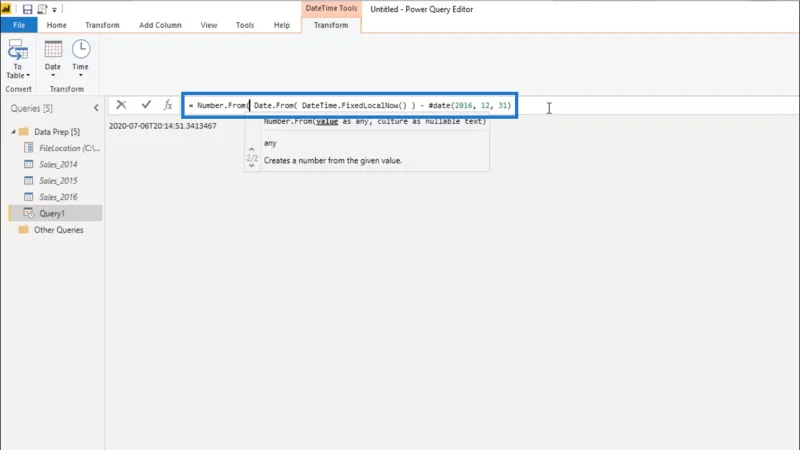Switch to the Home ribbon tab
Screen dimensions: 800x450
point(57,25)
